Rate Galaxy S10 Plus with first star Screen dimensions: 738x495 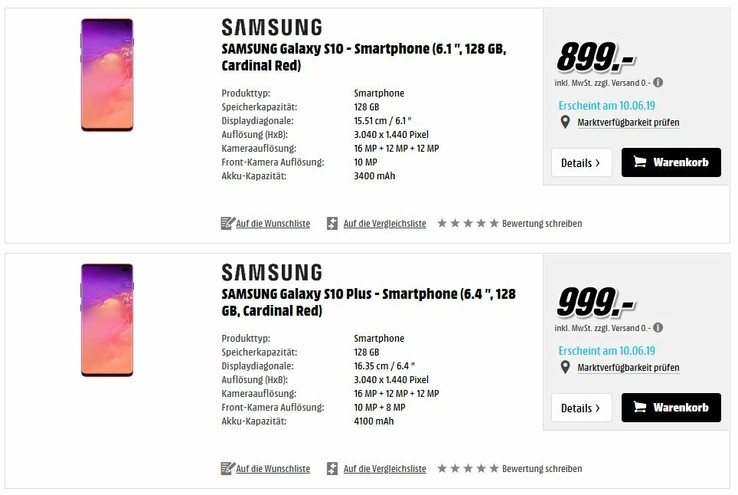443,468
